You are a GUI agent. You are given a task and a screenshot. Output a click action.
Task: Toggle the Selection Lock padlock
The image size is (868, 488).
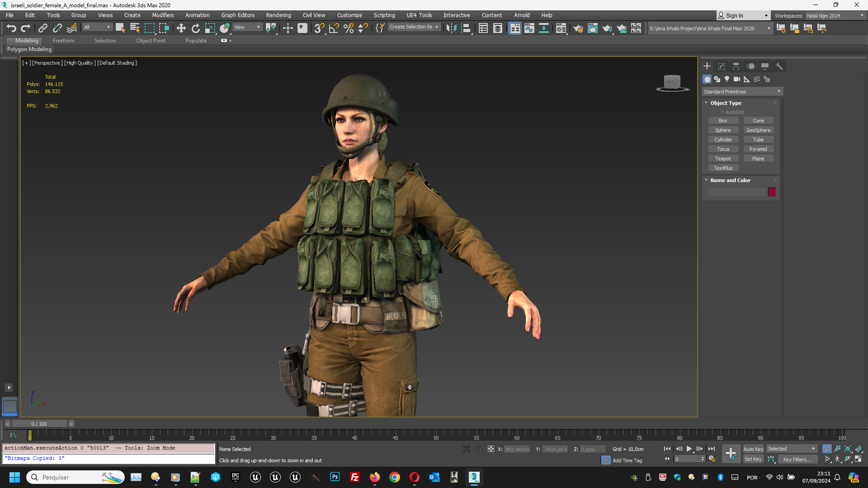[x=479, y=449]
